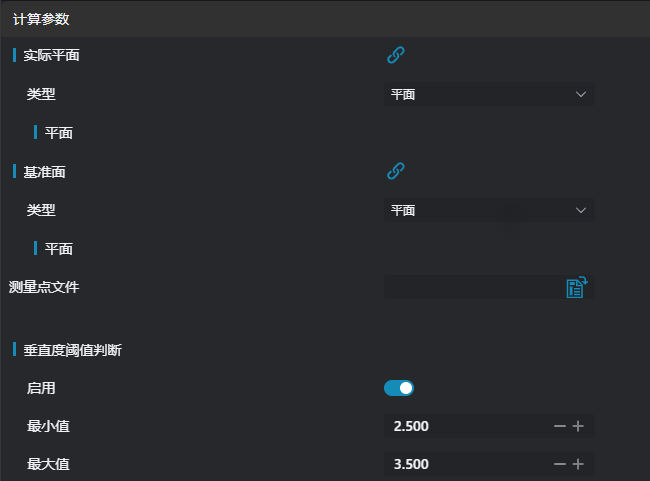The height and width of the screenshot is (481, 650).
Task: Select the 平面 sub-item under 实际平面
Action: 58,133
